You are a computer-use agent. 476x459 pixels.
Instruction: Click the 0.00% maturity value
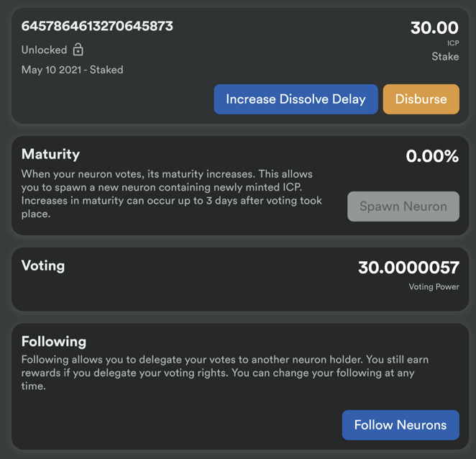pyautogui.click(x=432, y=156)
